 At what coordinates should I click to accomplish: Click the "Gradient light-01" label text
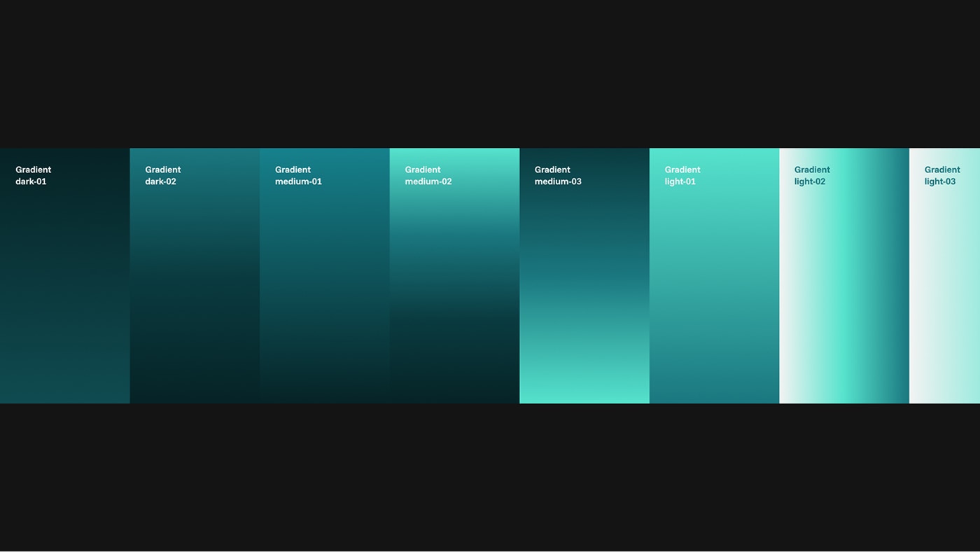click(682, 175)
